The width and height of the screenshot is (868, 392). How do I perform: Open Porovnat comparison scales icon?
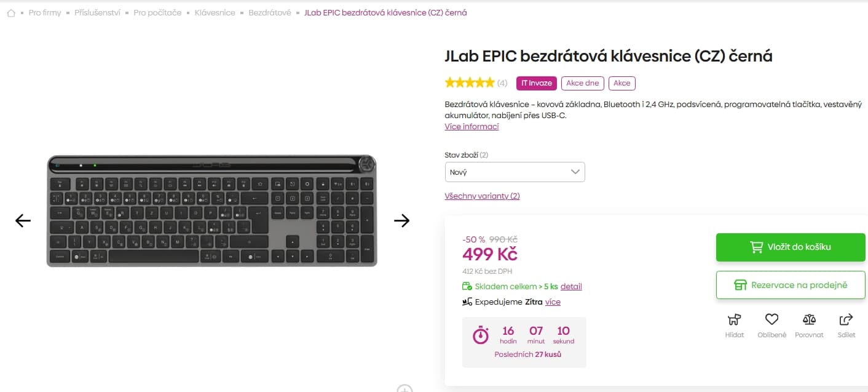click(x=809, y=320)
